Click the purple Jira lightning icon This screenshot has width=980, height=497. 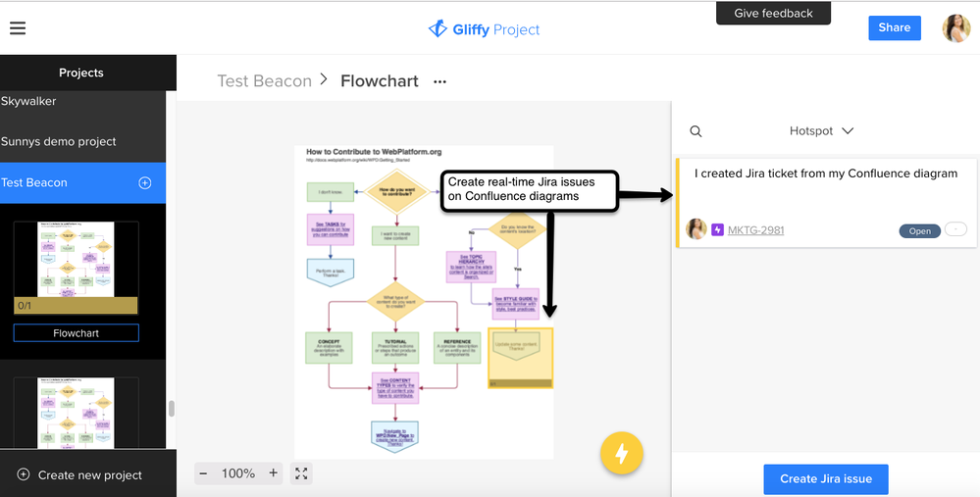(x=717, y=230)
